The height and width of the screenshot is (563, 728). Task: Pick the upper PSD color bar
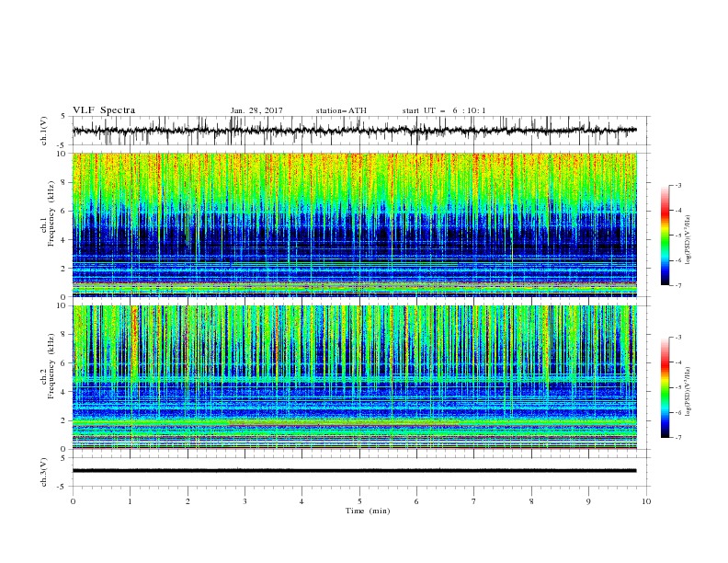coord(665,236)
